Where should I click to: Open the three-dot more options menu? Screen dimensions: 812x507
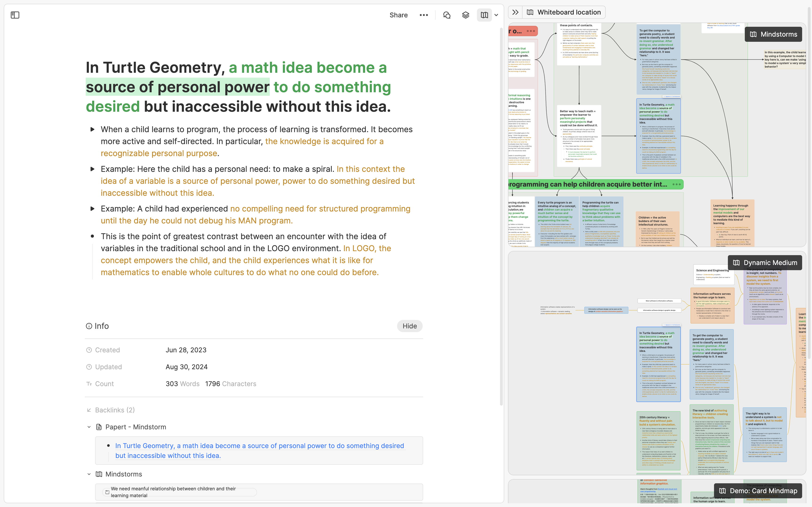point(424,15)
